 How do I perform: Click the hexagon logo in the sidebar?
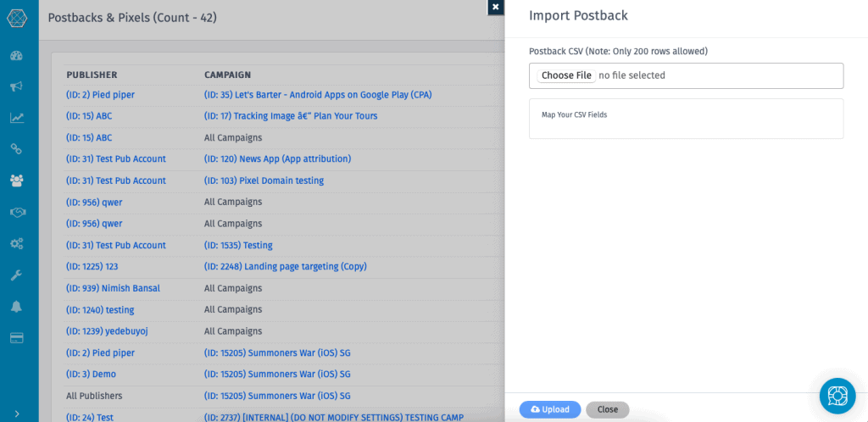tap(17, 18)
